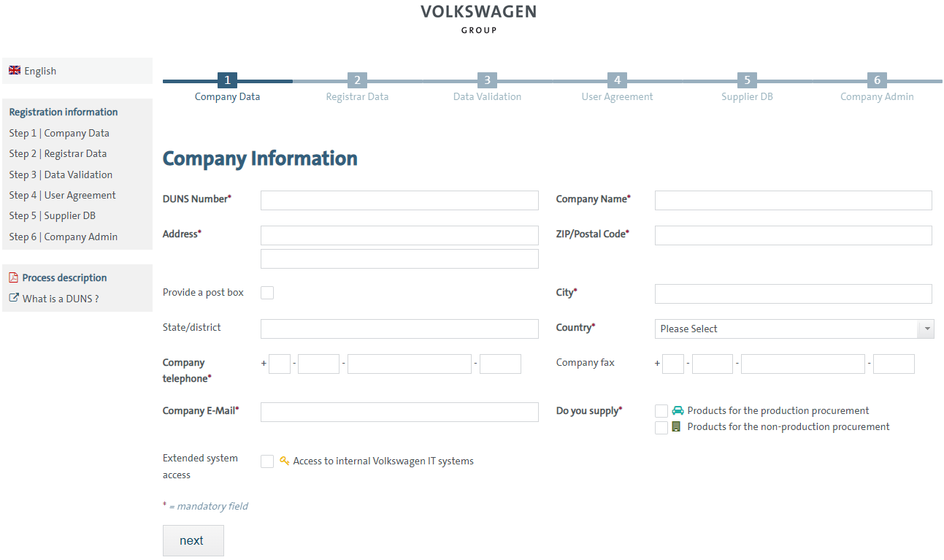This screenshot has height=560, width=944.
Task: Click the Company fax extension field
Action: click(894, 364)
